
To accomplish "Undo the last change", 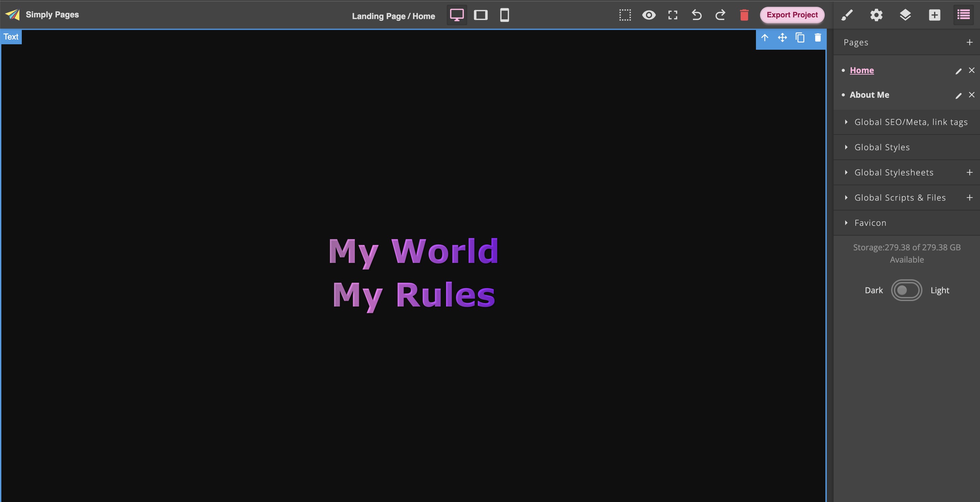I will (x=696, y=15).
